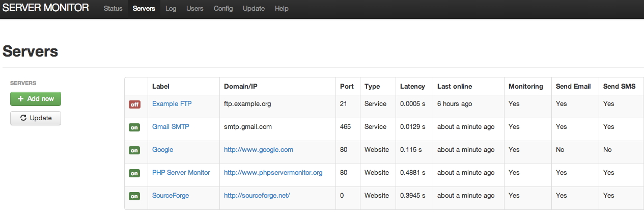Screen dimensions: 644x213
Task: Go to the Log tab
Action: [x=171, y=9]
